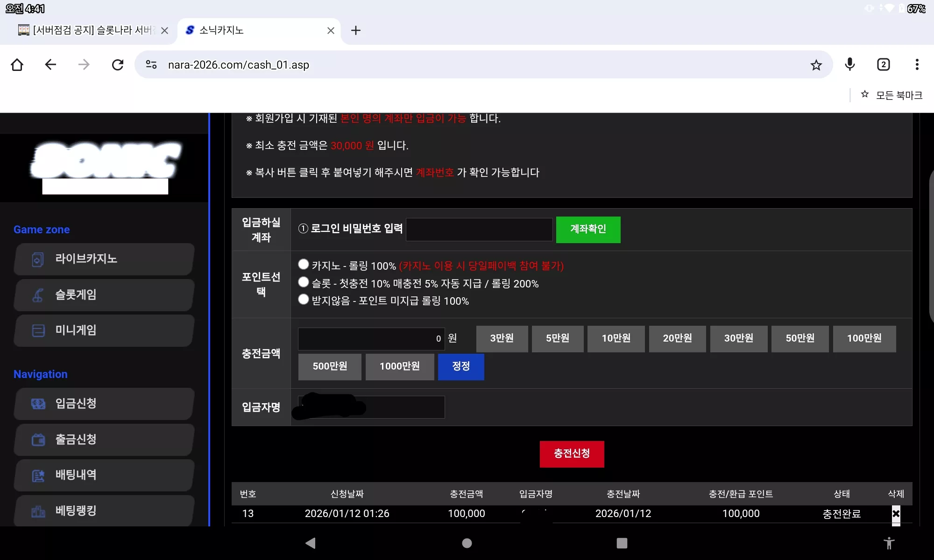The height and width of the screenshot is (560, 934).
Task: Open 모든 북마크 bookmarks folder
Action: pyautogui.click(x=892, y=95)
